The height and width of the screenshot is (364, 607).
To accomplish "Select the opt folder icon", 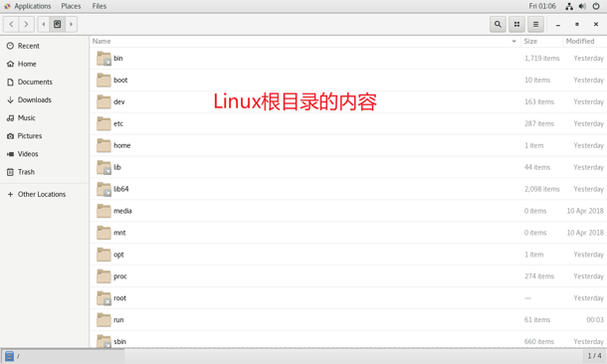I will pyautogui.click(x=103, y=255).
